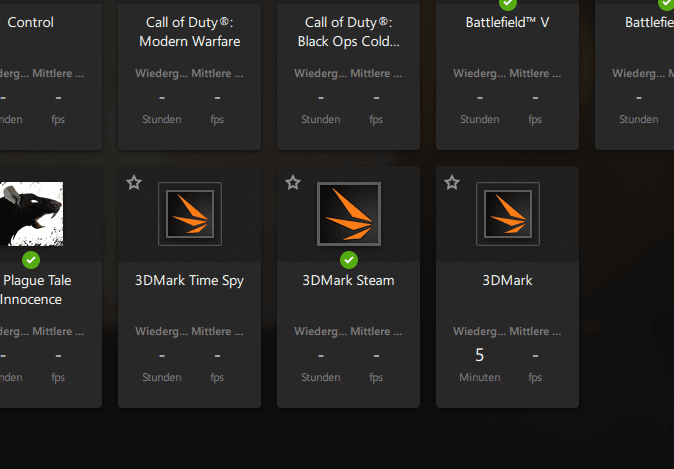Click Stunden label under 3DMark Steam

click(321, 377)
